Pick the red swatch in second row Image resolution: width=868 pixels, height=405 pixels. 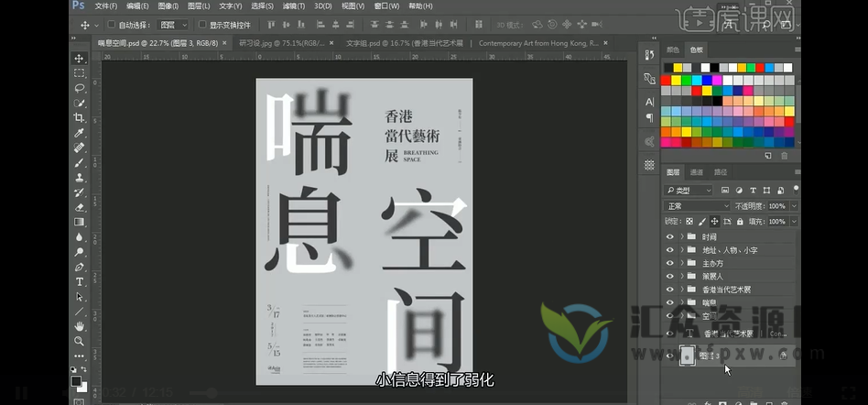point(666,81)
